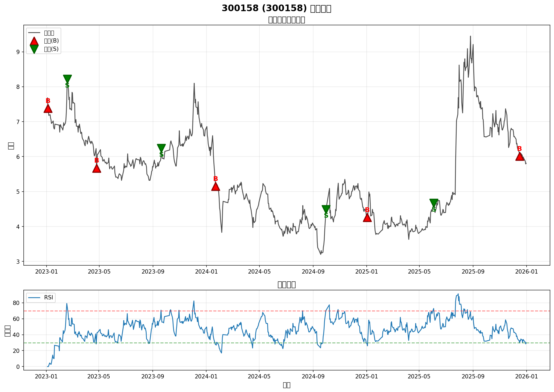Click the 9 tick on the price axis

[18, 52]
